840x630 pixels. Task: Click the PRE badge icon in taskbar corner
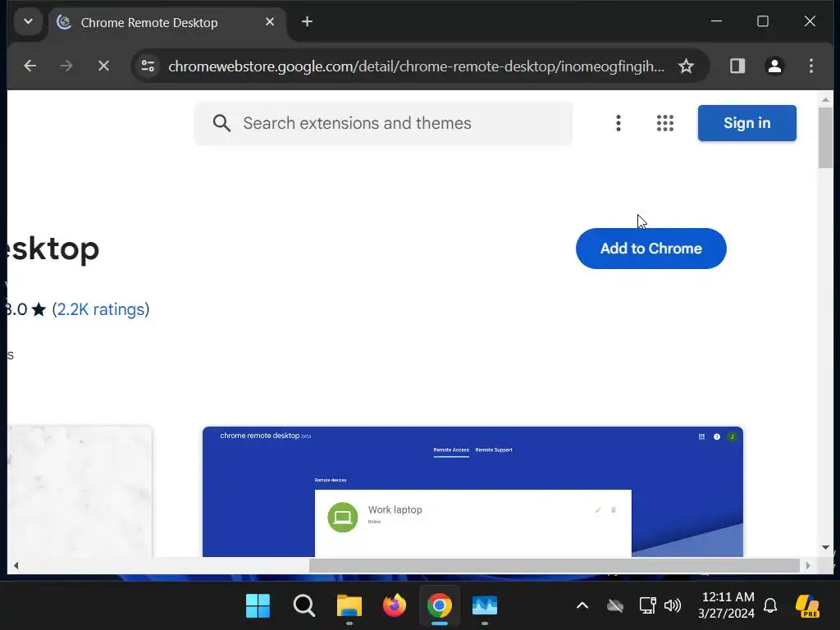coord(807,606)
